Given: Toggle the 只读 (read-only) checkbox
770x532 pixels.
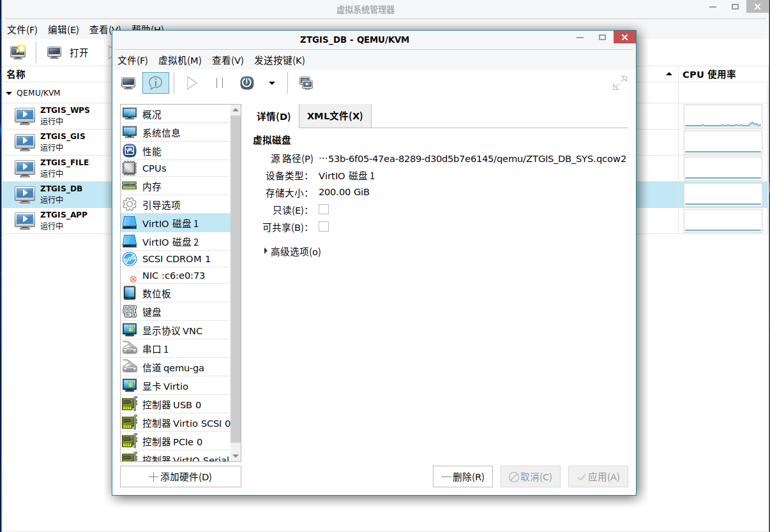Looking at the screenshot, I should [324, 209].
